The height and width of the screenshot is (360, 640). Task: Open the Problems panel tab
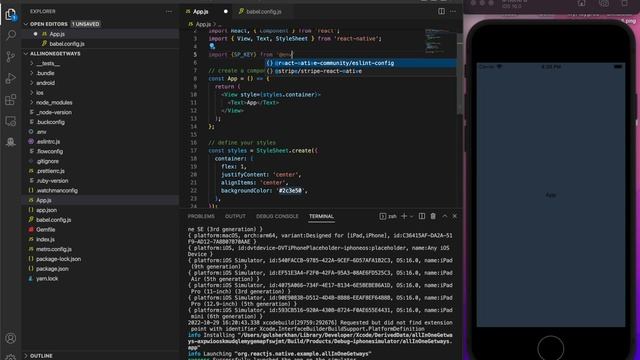tap(201, 216)
